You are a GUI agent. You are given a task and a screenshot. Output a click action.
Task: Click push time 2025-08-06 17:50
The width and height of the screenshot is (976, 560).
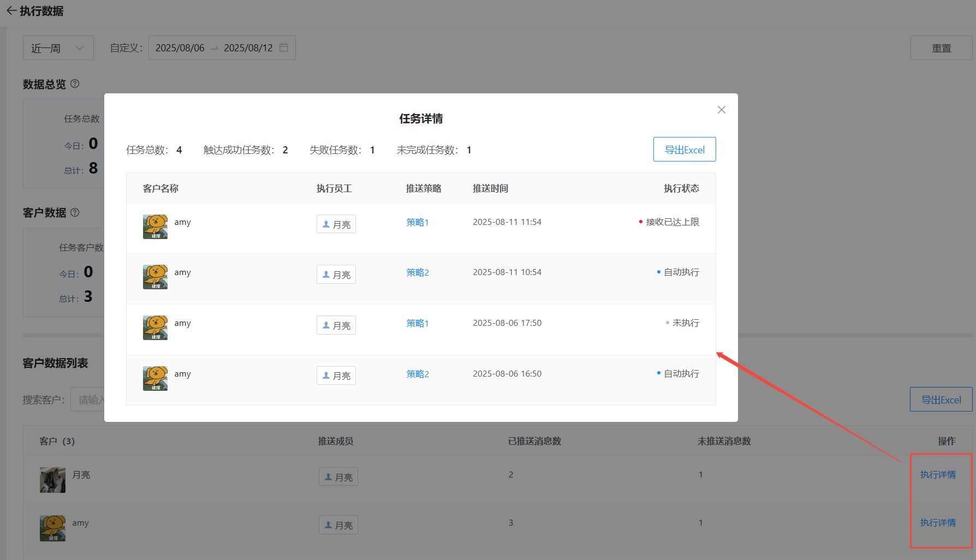(507, 323)
